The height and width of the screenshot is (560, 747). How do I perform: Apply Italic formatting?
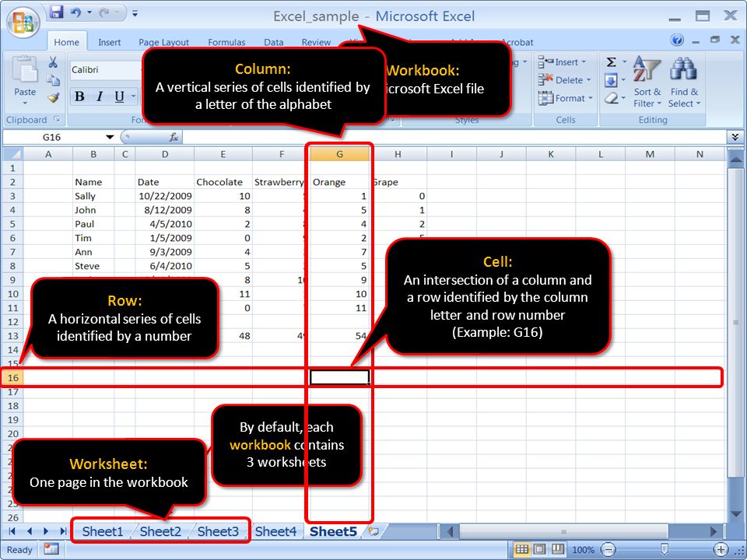click(100, 96)
